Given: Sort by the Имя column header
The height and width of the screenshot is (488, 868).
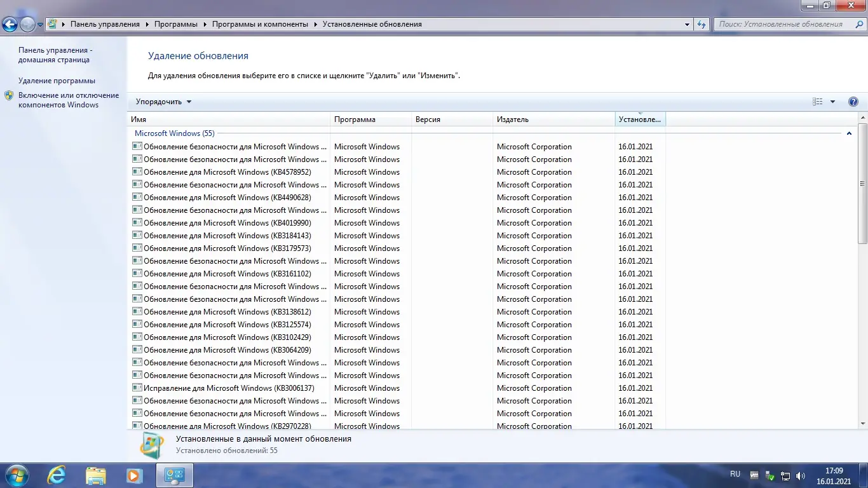Looking at the screenshot, I should coord(229,119).
